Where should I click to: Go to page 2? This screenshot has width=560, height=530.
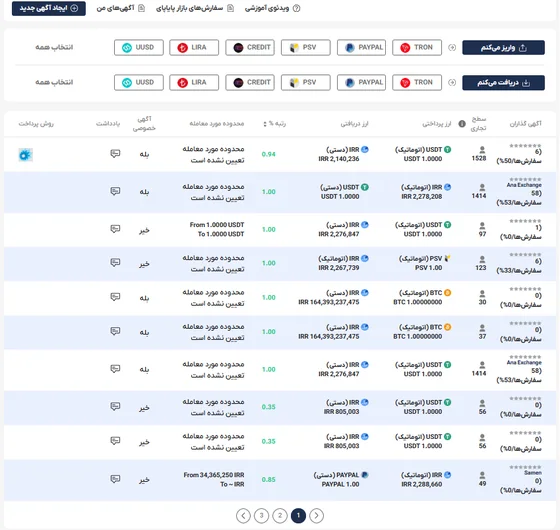280,515
